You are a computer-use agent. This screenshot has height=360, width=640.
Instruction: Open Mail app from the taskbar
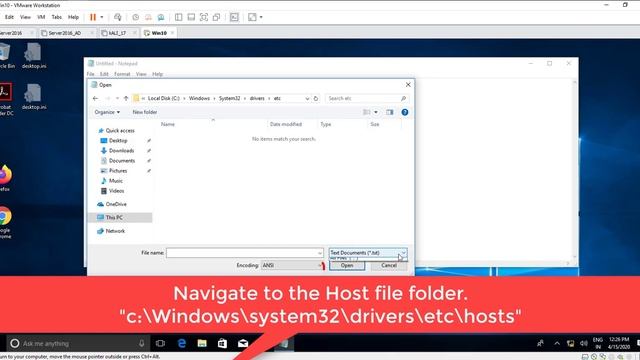(x=243, y=343)
